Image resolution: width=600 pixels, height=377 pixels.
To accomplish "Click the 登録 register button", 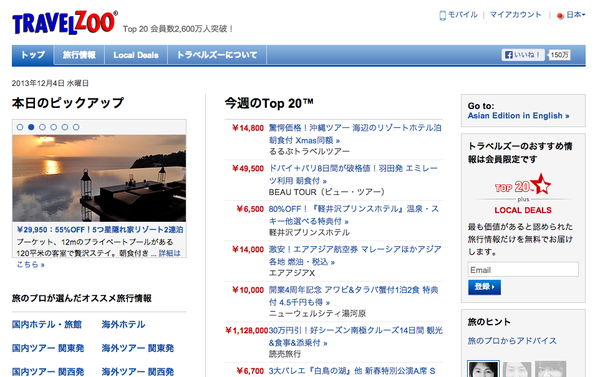I will (484, 287).
